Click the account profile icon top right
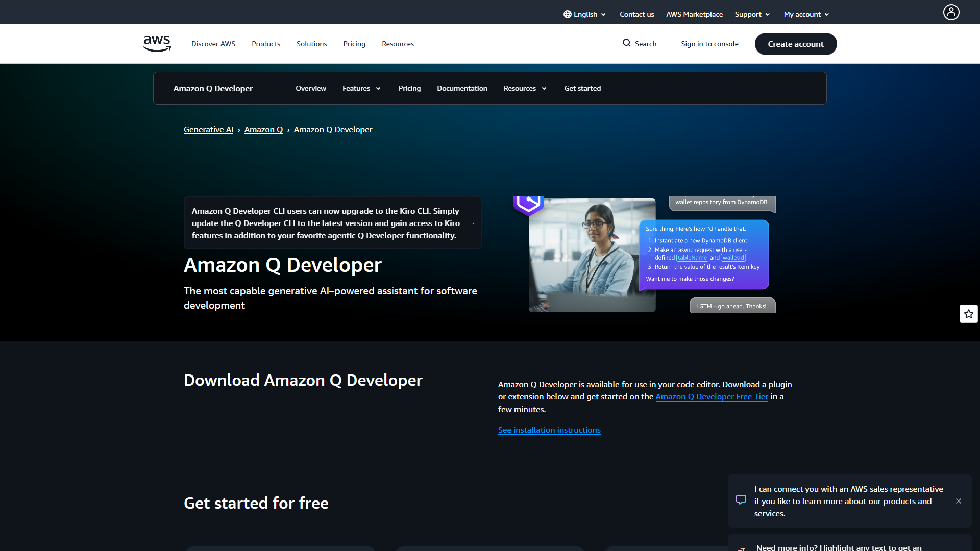 click(950, 12)
